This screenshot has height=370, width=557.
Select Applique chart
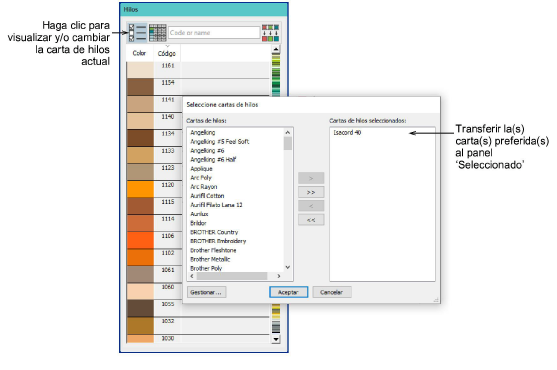coord(201,169)
